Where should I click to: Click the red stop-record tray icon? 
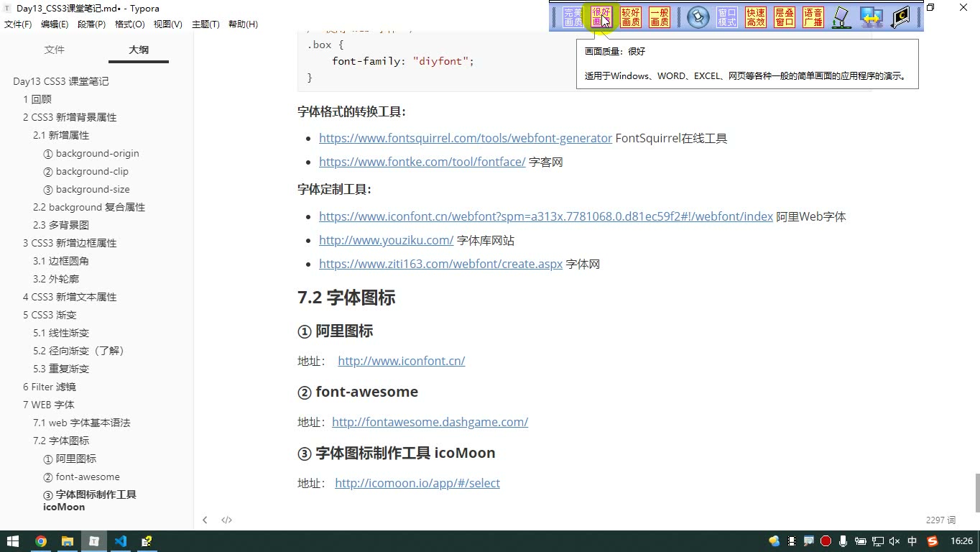[826, 541]
